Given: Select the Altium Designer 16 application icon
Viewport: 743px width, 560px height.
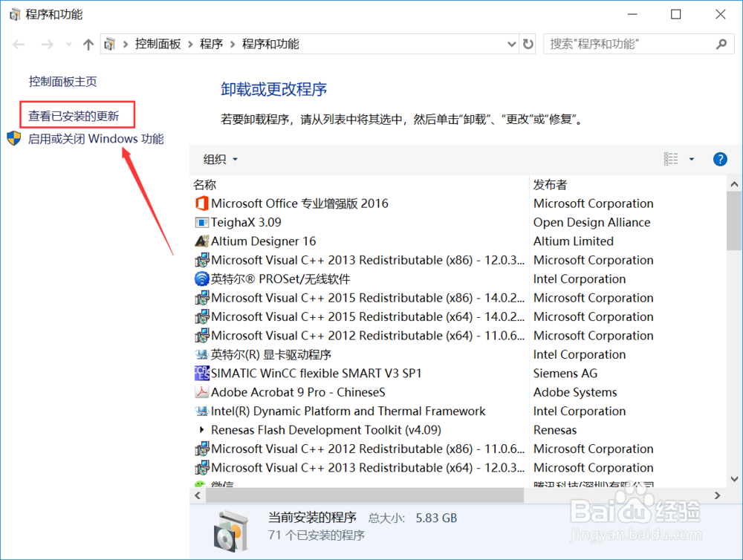Looking at the screenshot, I should (x=203, y=241).
